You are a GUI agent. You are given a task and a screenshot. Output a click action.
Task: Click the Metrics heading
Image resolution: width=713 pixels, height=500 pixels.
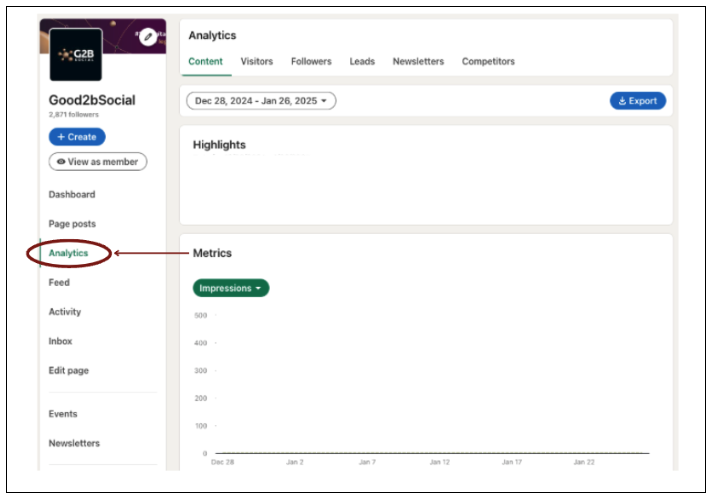pyautogui.click(x=212, y=253)
